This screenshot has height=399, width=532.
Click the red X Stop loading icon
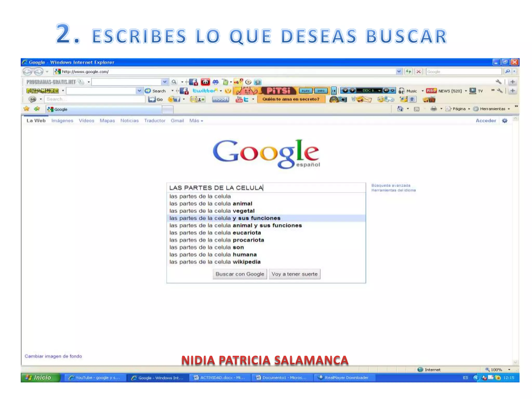[418, 71]
